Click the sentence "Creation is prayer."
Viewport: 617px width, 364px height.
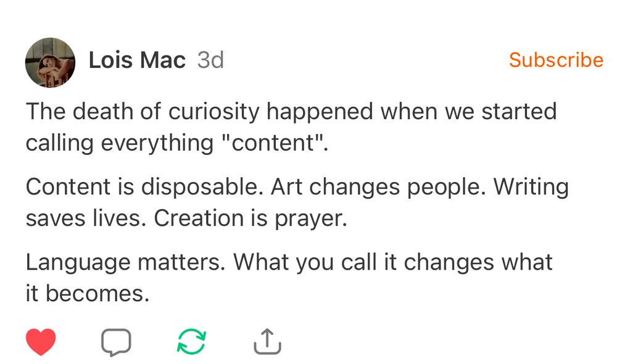pos(251,218)
